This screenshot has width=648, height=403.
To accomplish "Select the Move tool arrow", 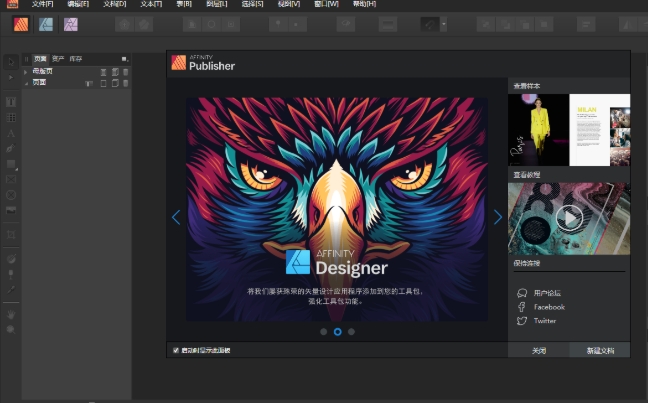I will (x=11, y=62).
